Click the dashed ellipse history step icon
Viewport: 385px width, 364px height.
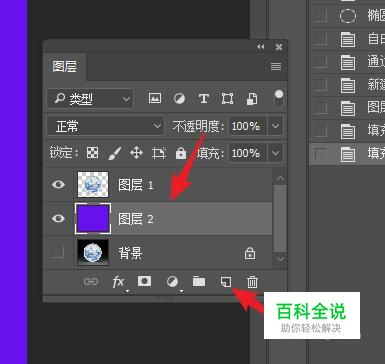pos(348,16)
